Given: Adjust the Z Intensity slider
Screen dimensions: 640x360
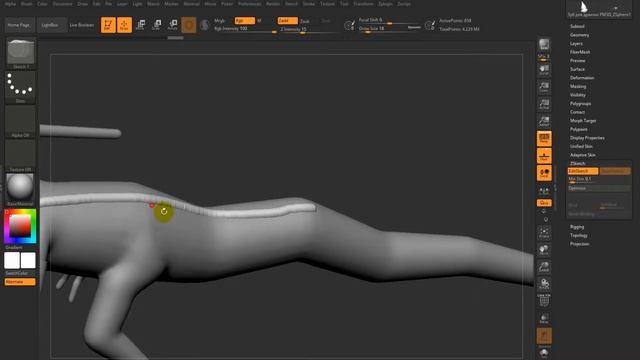Looking at the screenshot, I should click(309, 29).
